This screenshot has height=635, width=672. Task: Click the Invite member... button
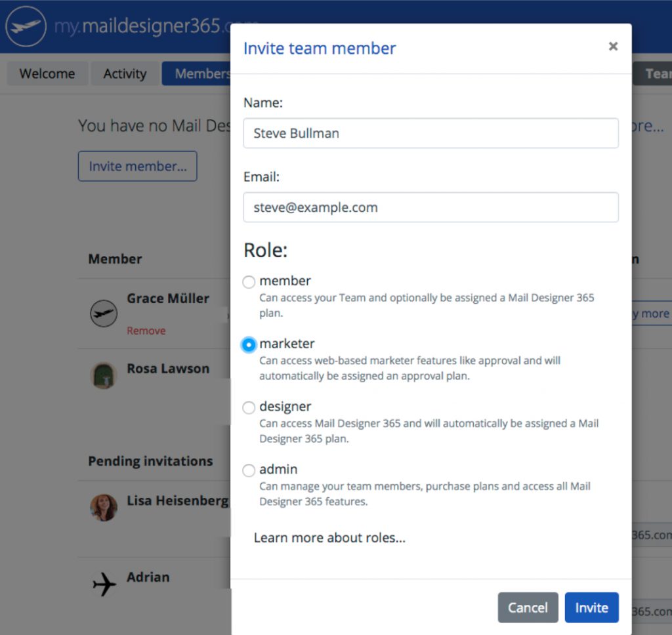(x=138, y=166)
